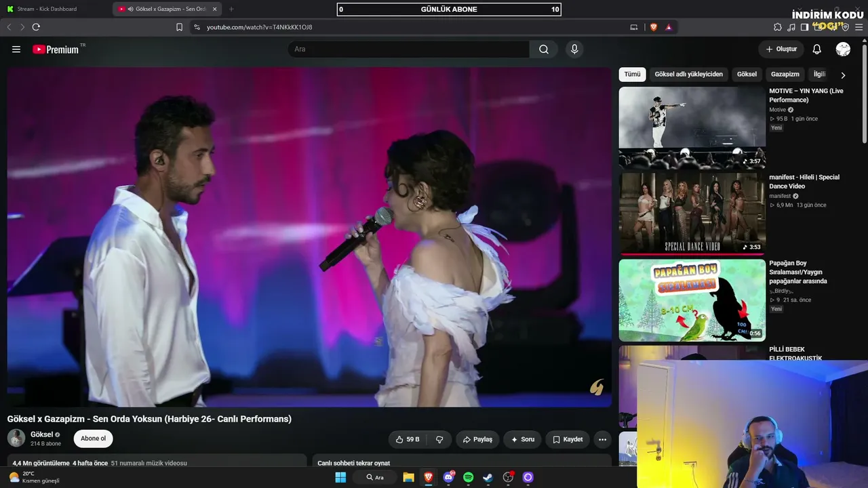868x488 pixels.
Task: Open Windows Start menu
Action: [340, 477]
